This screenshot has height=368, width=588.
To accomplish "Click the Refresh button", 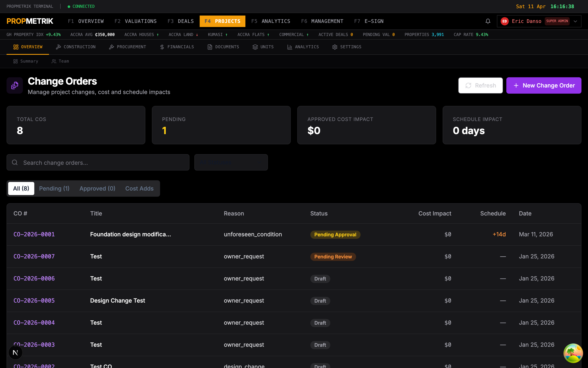I will pos(480,85).
